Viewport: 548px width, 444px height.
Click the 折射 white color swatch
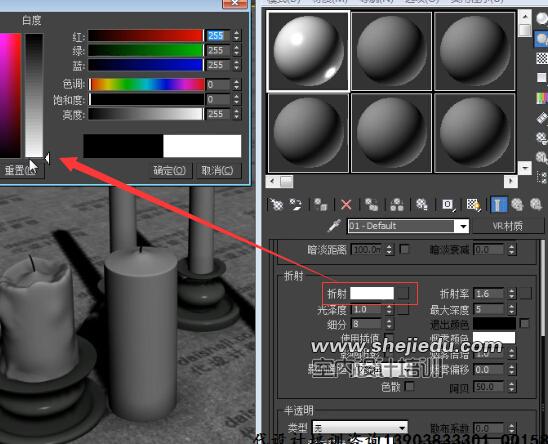[372, 293]
